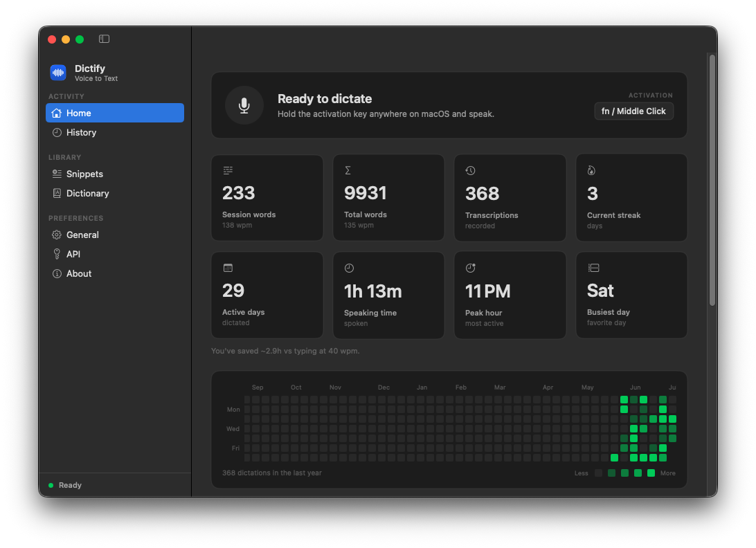The width and height of the screenshot is (756, 548).
Task: Click the '138 wpm' session rate text
Action: [237, 225]
